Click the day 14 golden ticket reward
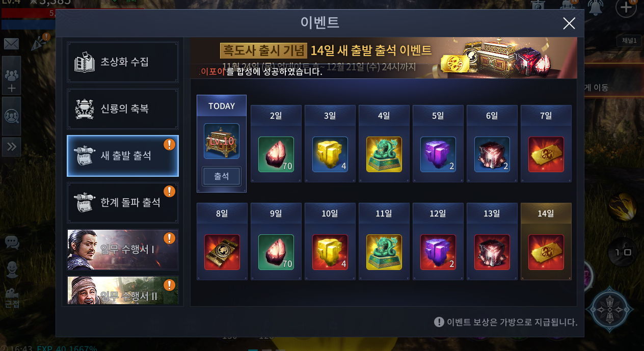 (546, 252)
